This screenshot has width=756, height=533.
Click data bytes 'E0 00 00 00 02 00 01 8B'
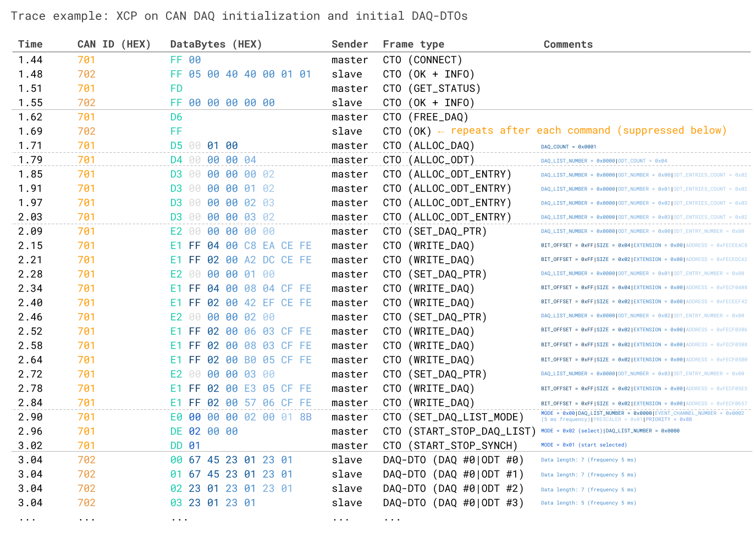tap(241, 417)
